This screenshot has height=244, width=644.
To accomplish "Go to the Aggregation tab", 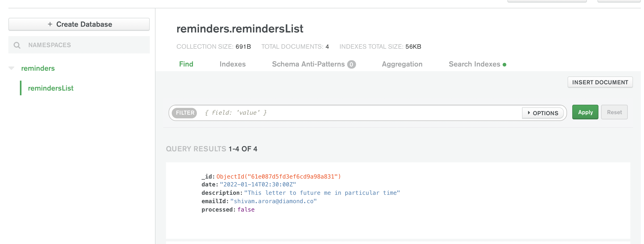I will coord(402,64).
